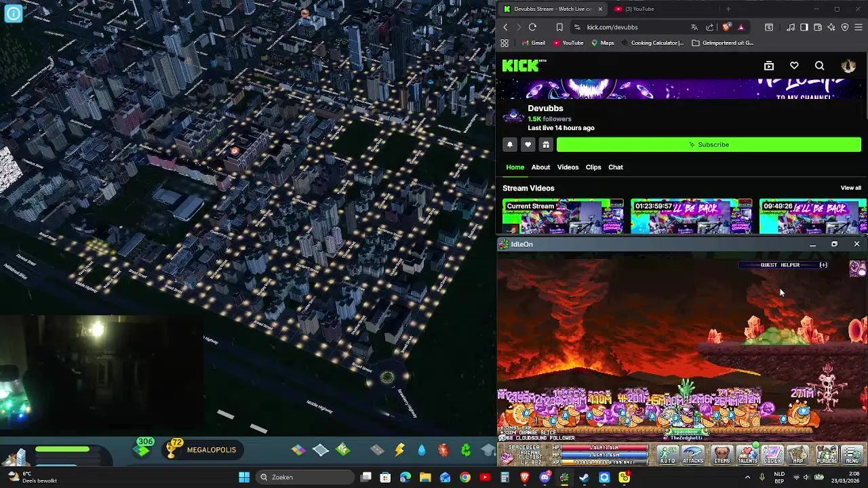Viewport: 868px width, 488px height.
Task: Open the Players menu in IdleOn
Action: pyautogui.click(x=827, y=454)
